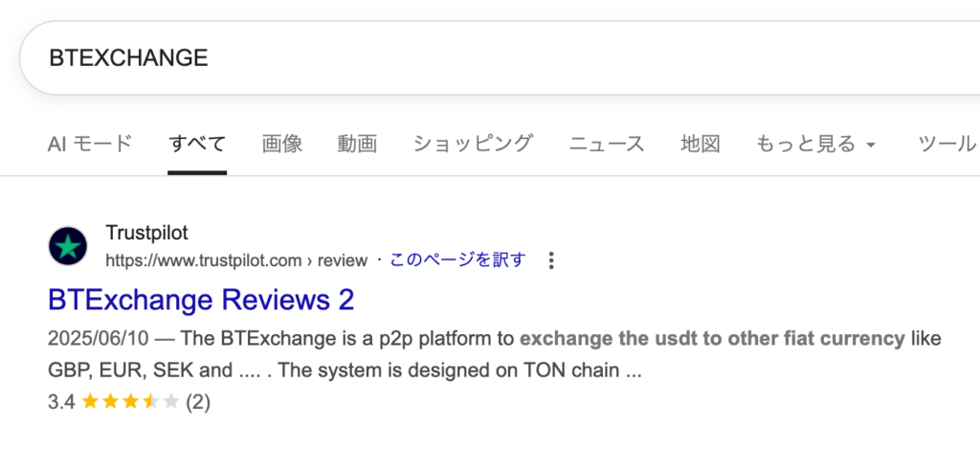Click the (2) review count
980x450 pixels.
[x=198, y=402]
